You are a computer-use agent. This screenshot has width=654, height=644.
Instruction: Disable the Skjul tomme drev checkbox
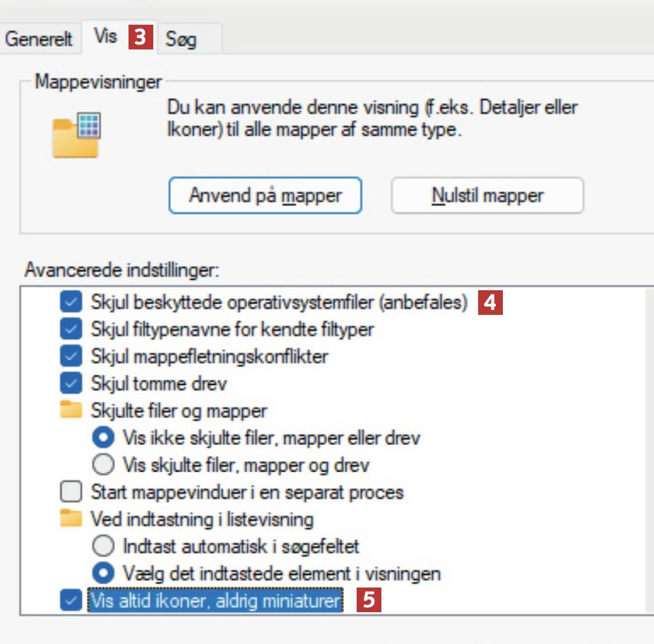pyautogui.click(x=71, y=383)
